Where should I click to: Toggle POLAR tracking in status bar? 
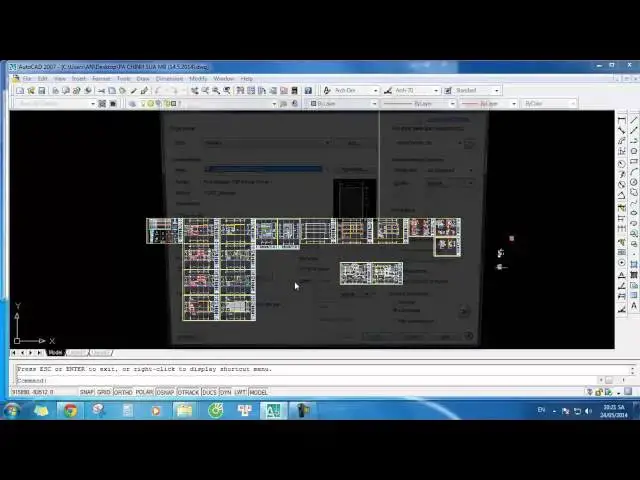pos(144,392)
